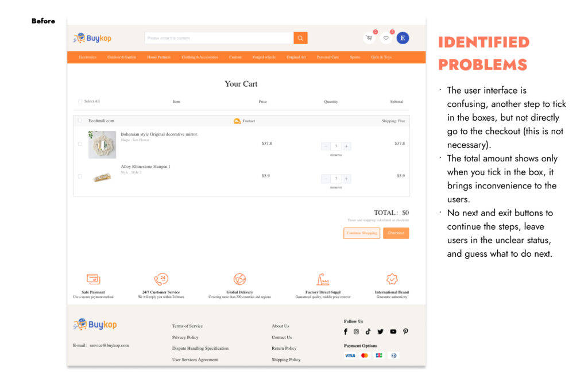Image resolution: width=588 pixels, height=382 pixels.
Task: Open the Pinterest icon in footer
Action: pos(405,331)
